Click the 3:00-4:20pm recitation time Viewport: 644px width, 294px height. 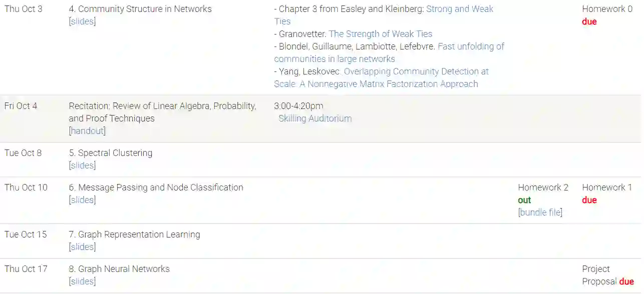pyautogui.click(x=298, y=106)
